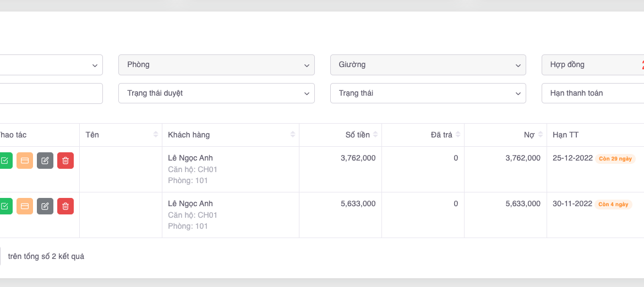The image size is (644, 287).
Task: Click orange payment card icon in second row
Action: pyautogui.click(x=25, y=206)
